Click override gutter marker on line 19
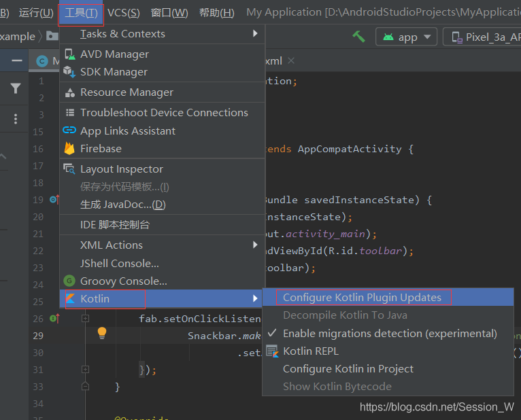521x420 pixels. 54,200
